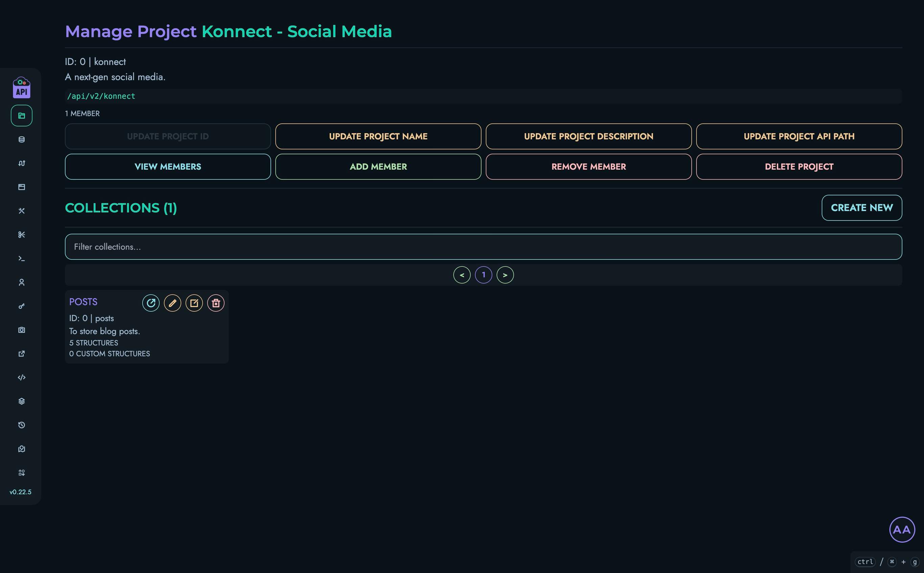Click the Update Project API Path button
The width and height of the screenshot is (924, 573).
[x=799, y=137]
